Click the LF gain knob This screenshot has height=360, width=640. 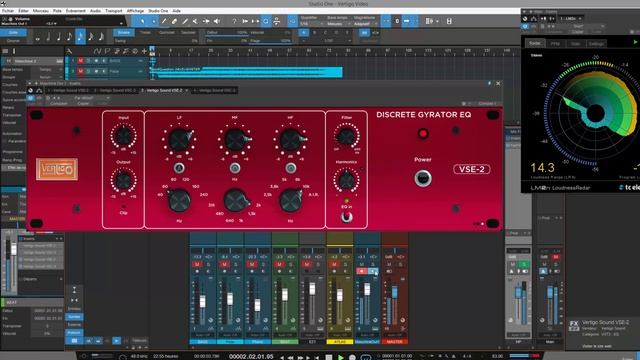pyautogui.click(x=179, y=140)
